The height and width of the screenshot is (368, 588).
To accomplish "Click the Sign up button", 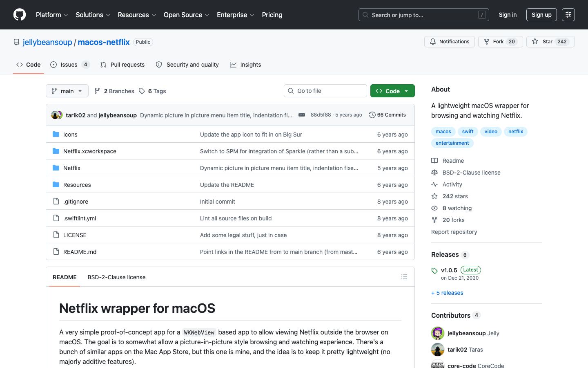I will pyautogui.click(x=541, y=15).
